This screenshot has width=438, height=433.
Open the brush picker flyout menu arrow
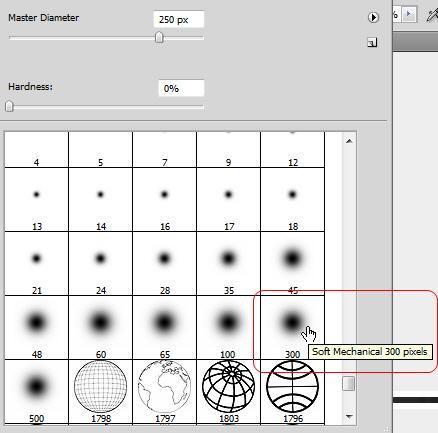(373, 17)
